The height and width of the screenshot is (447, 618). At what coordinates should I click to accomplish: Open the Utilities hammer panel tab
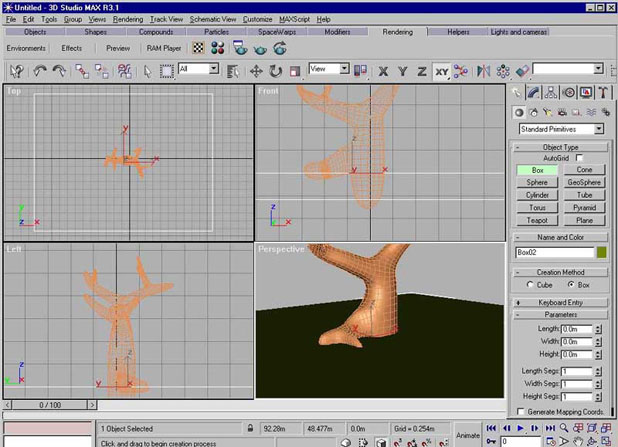[x=603, y=93]
